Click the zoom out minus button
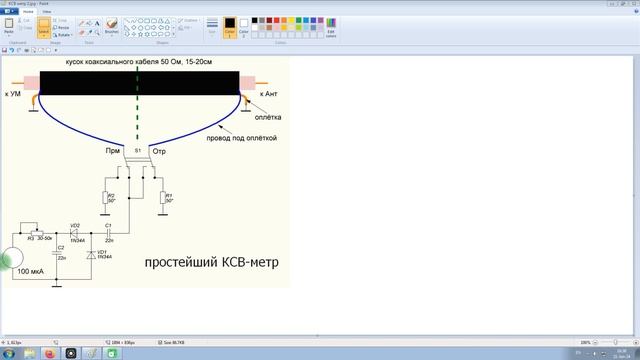The height and width of the screenshot is (360, 640). [x=595, y=342]
